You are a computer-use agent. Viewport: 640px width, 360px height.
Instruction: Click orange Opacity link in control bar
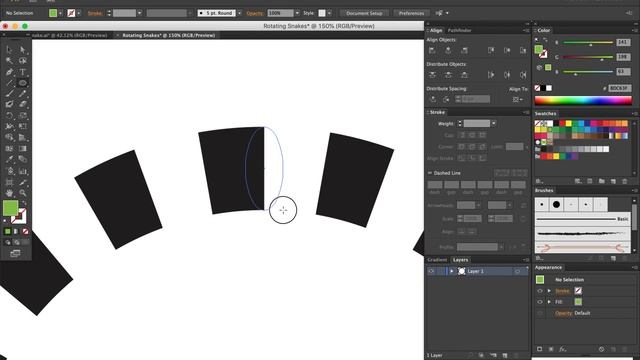[x=255, y=13]
